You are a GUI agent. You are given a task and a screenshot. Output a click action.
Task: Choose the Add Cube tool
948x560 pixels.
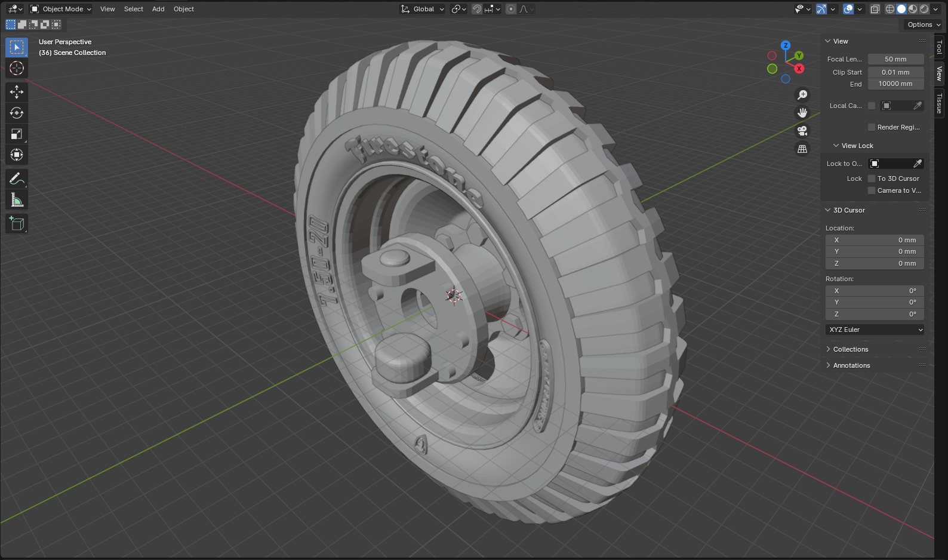click(17, 224)
